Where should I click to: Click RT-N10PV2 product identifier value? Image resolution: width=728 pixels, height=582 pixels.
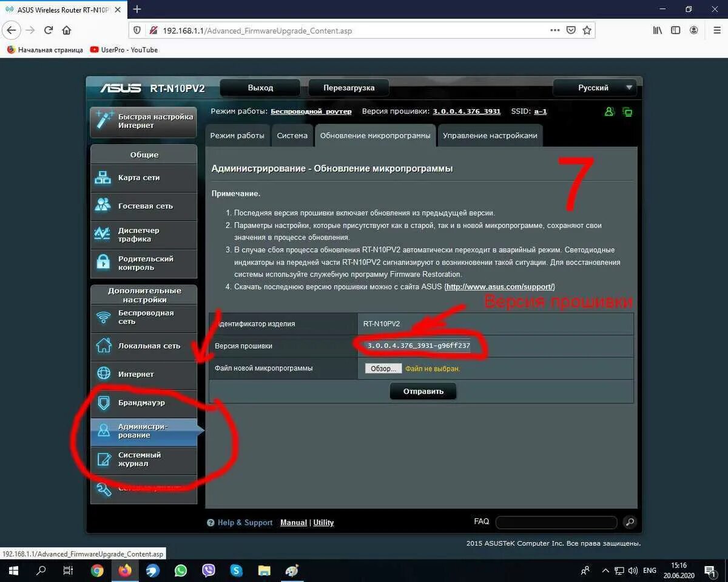[382, 324]
